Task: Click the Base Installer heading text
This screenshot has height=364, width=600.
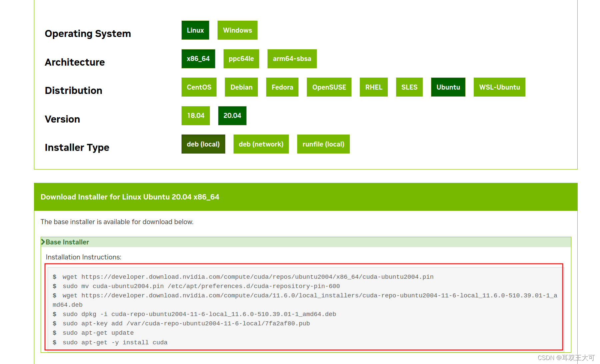Action: click(67, 242)
